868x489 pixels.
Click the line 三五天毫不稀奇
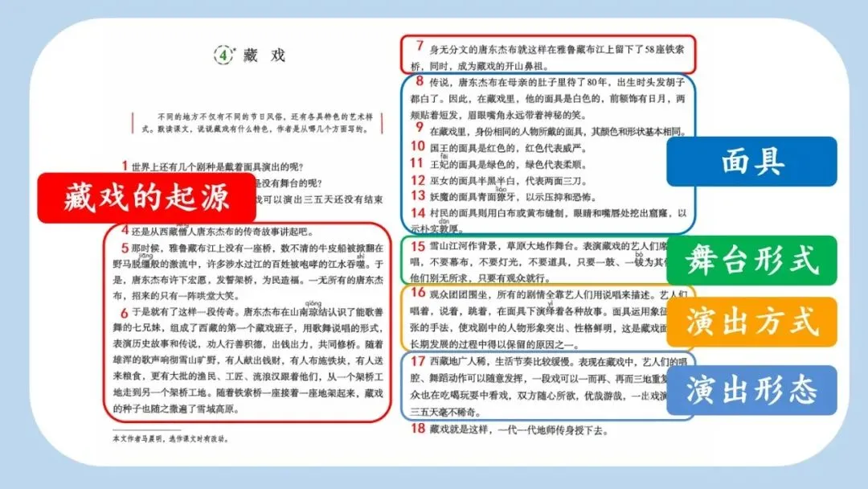click(445, 412)
